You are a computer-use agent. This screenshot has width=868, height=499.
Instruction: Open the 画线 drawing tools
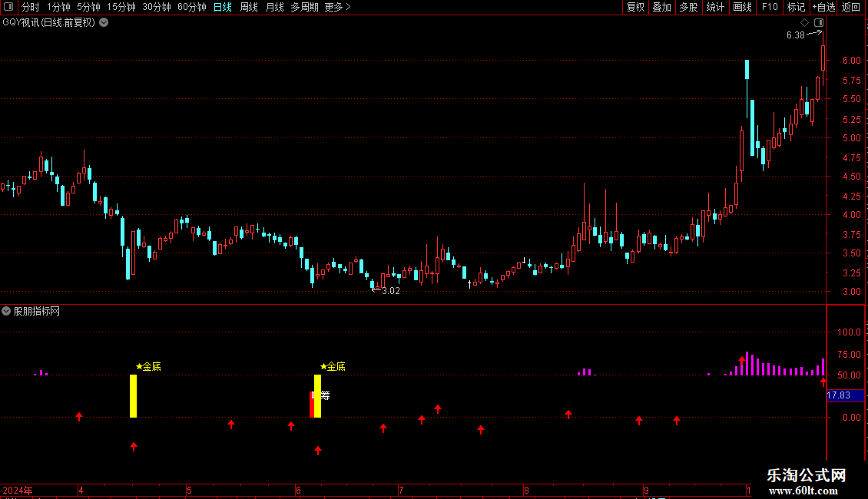pos(742,7)
